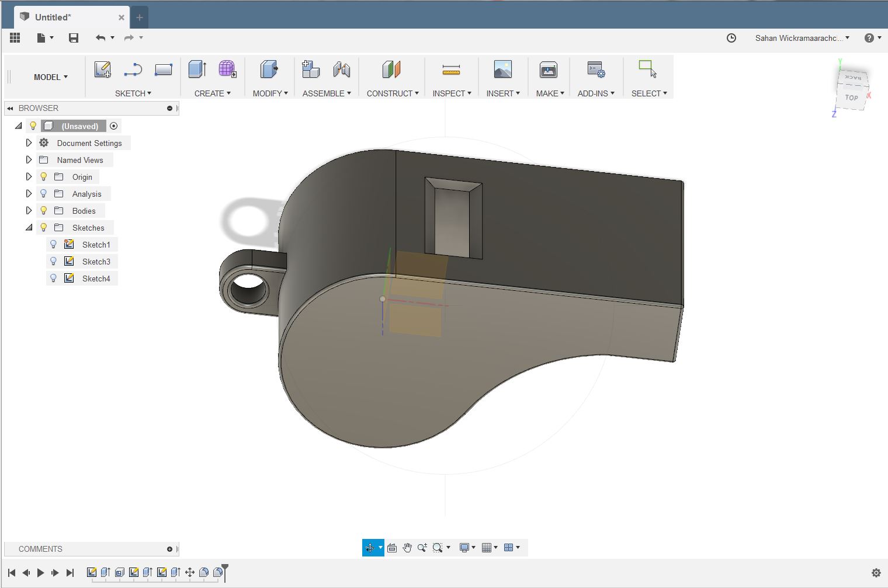Collapse the Sketches folder
The width and height of the screenshot is (888, 588).
pyautogui.click(x=29, y=228)
